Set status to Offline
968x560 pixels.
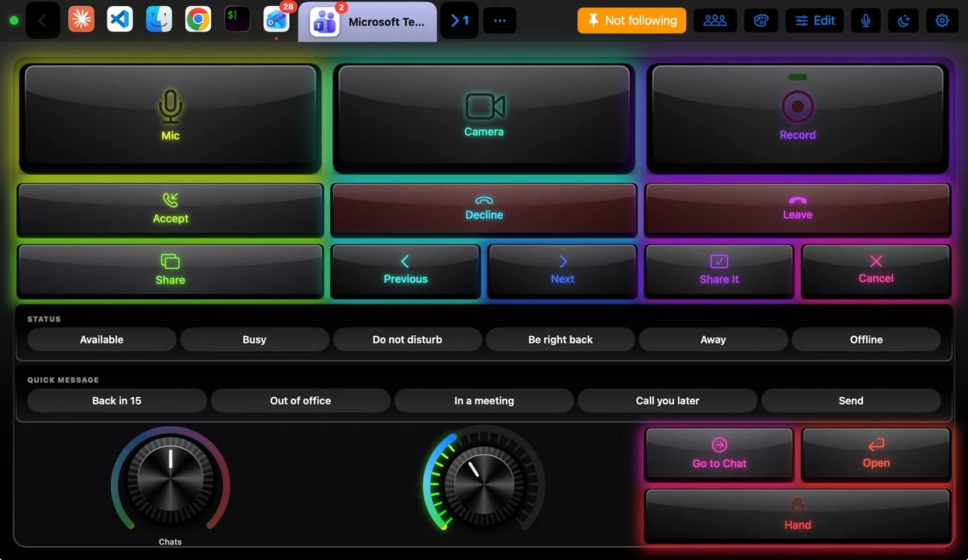click(x=866, y=339)
